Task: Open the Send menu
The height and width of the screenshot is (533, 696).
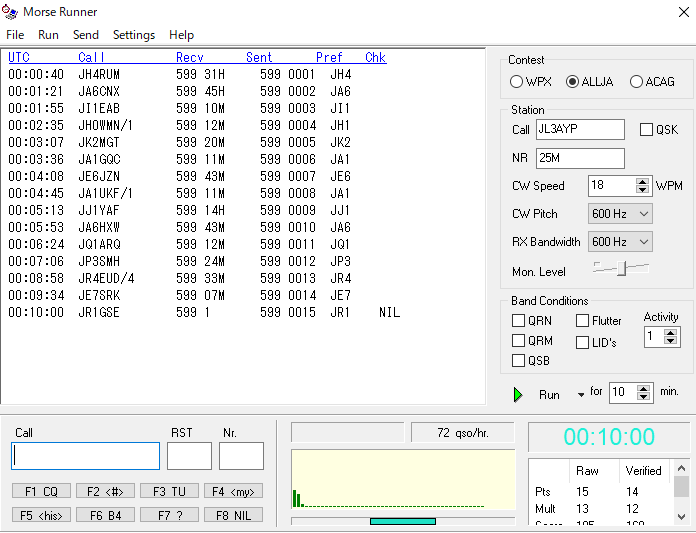Action: [x=86, y=35]
